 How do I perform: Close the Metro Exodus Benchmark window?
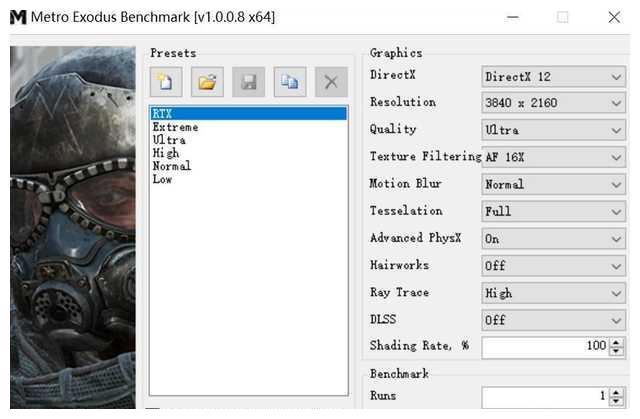614,18
